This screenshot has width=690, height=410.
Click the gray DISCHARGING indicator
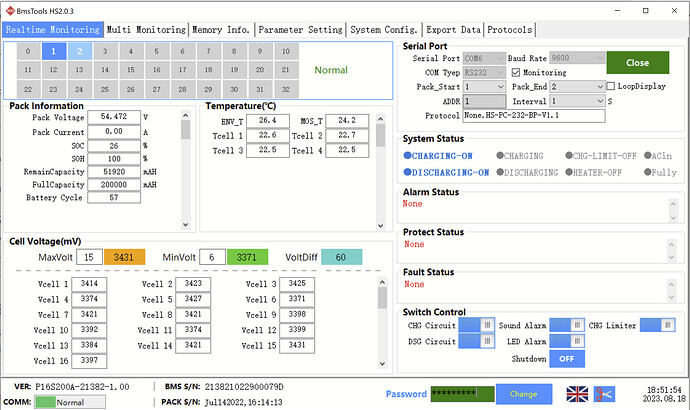[527, 172]
